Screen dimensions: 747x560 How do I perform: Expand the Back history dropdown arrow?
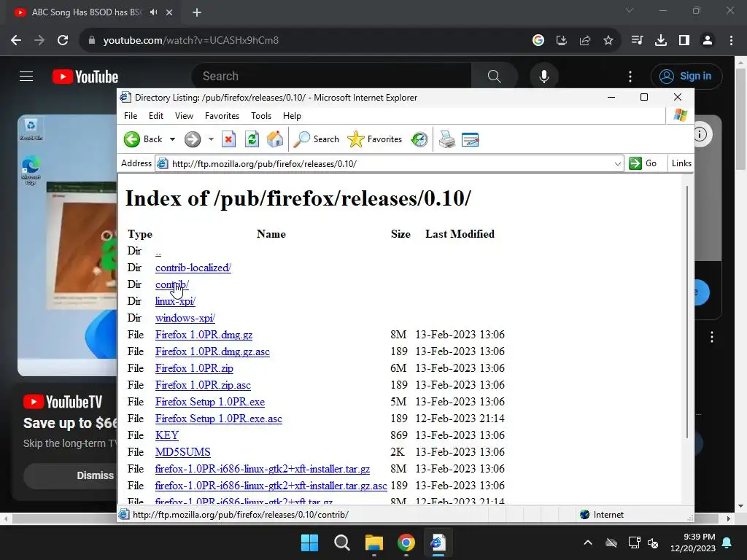pos(172,139)
